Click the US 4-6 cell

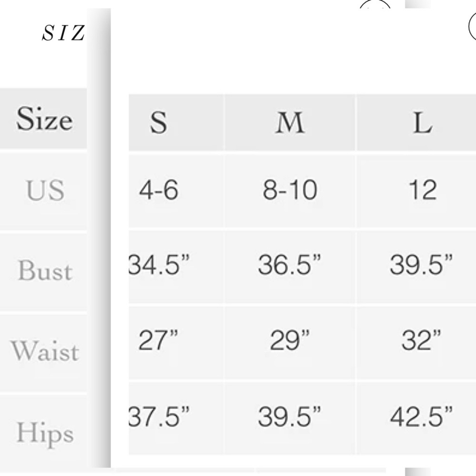point(176,191)
